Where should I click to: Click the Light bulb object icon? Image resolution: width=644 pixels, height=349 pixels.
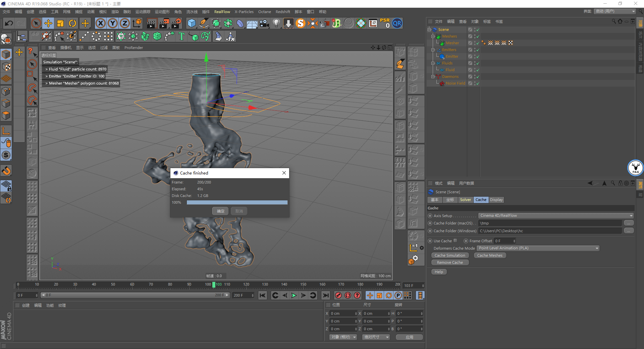(276, 23)
